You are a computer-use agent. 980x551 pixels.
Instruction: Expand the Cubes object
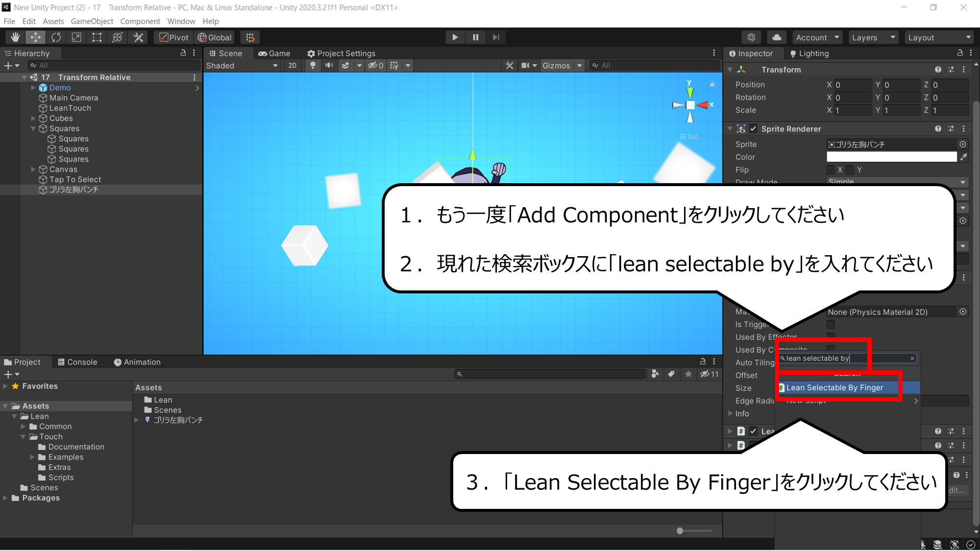pos(33,118)
